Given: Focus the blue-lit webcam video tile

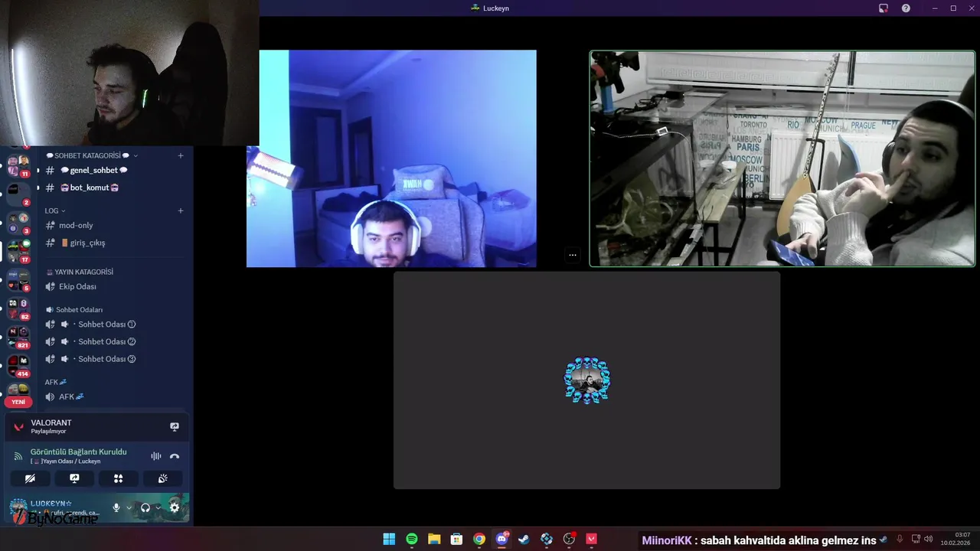Looking at the screenshot, I should pyautogui.click(x=391, y=158).
